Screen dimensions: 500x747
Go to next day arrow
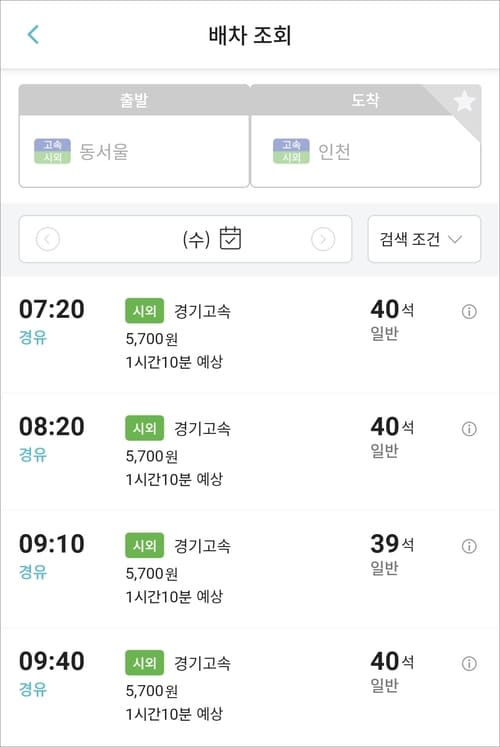(323, 239)
